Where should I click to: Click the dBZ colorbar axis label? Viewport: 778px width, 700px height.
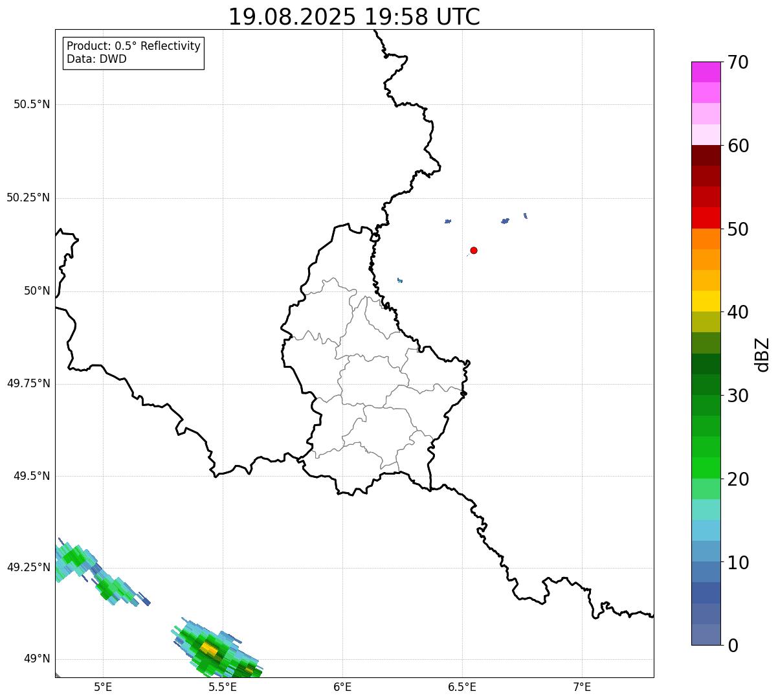coord(762,354)
